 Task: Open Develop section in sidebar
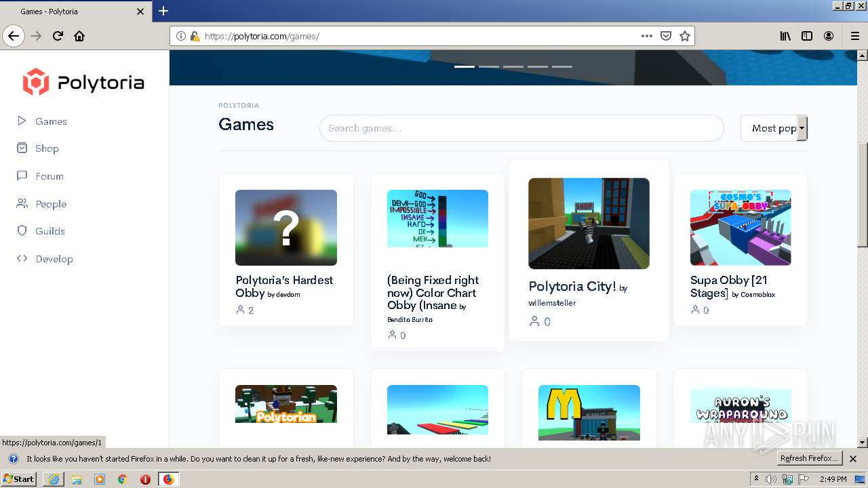[54, 259]
